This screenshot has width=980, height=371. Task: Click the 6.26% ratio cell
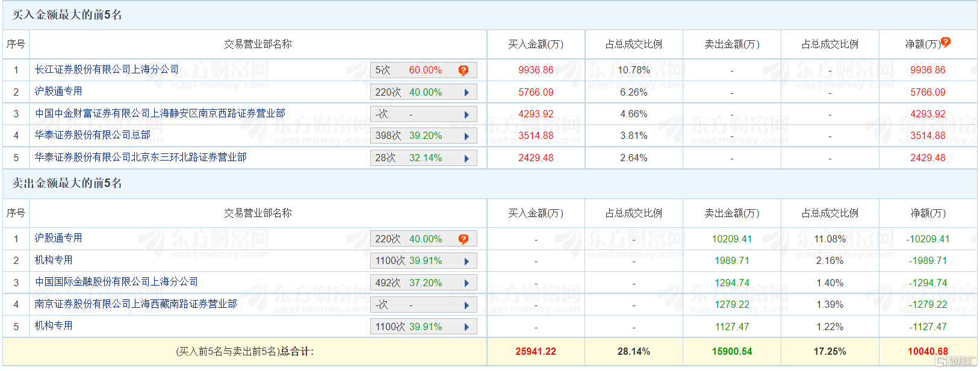tap(634, 93)
